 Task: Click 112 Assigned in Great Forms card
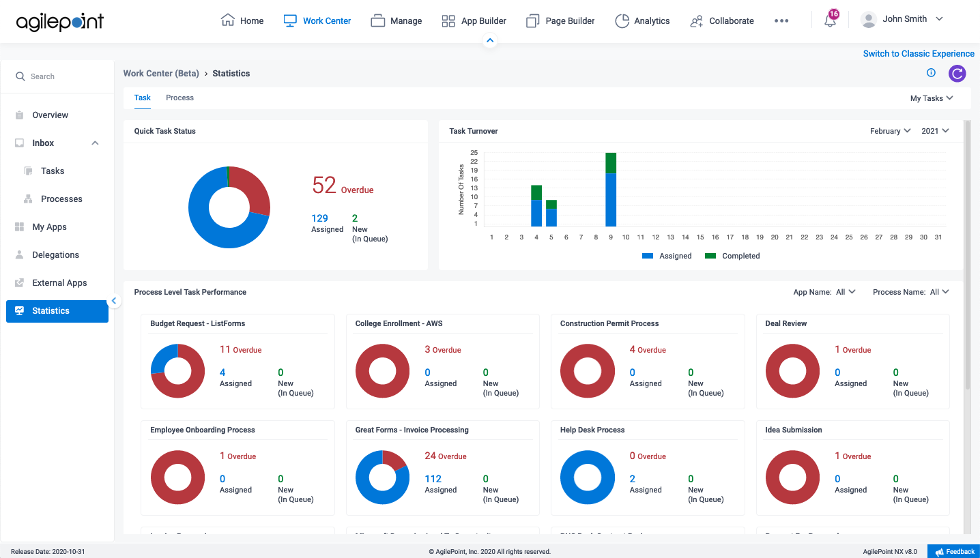point(441,484)
